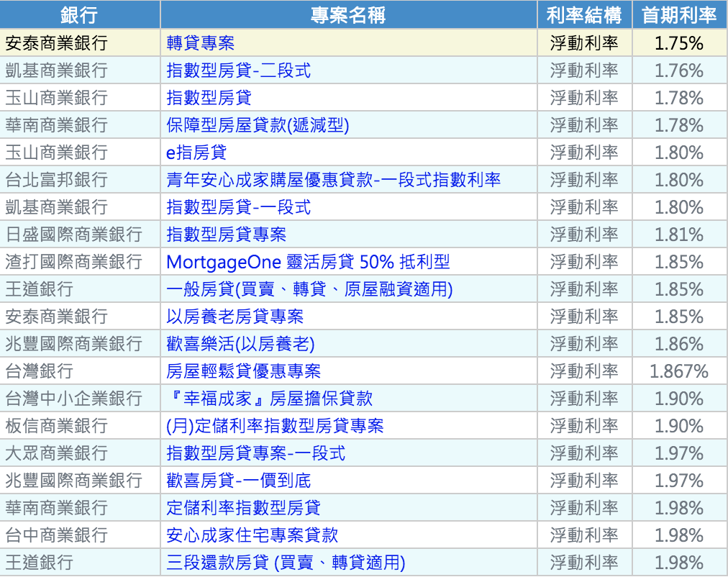Open (月)定儲利率指數型房貸專案 link

tap(275, 426)
